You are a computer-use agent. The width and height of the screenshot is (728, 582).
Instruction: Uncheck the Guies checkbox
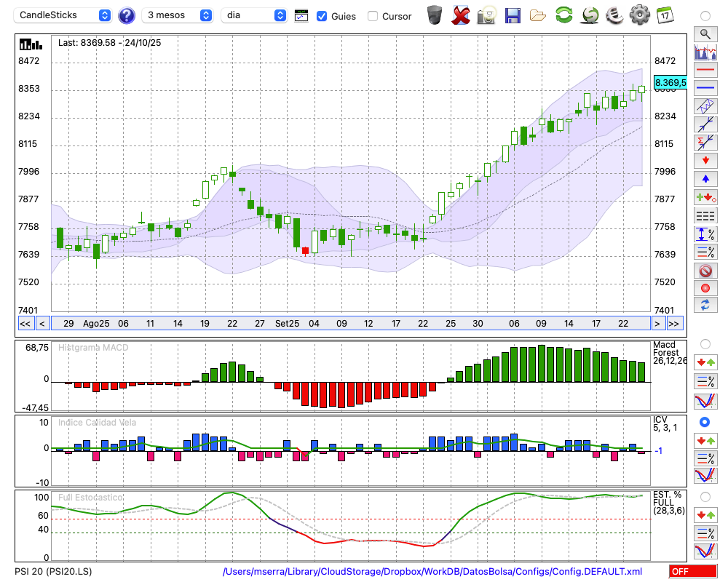point(322,16)
